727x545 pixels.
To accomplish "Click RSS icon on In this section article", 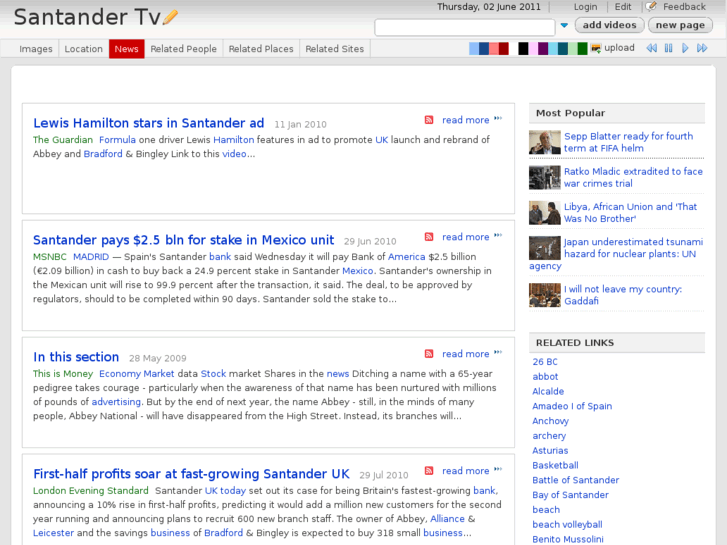I will 429,354.
